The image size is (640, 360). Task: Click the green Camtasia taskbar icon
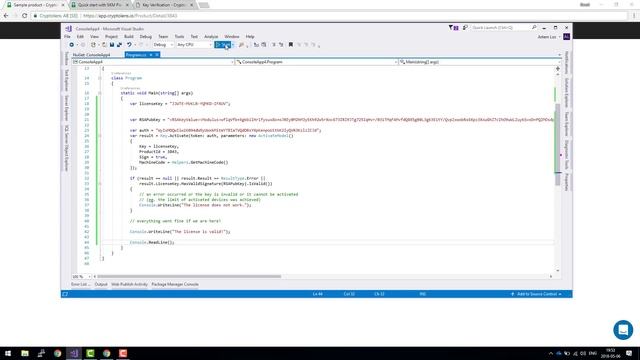(90, 353)
